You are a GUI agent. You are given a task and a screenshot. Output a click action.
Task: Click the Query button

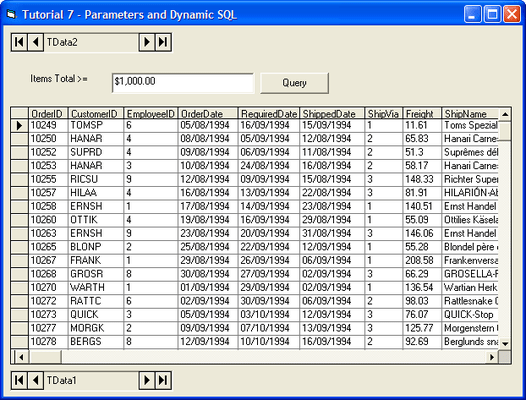click(294, 83)
